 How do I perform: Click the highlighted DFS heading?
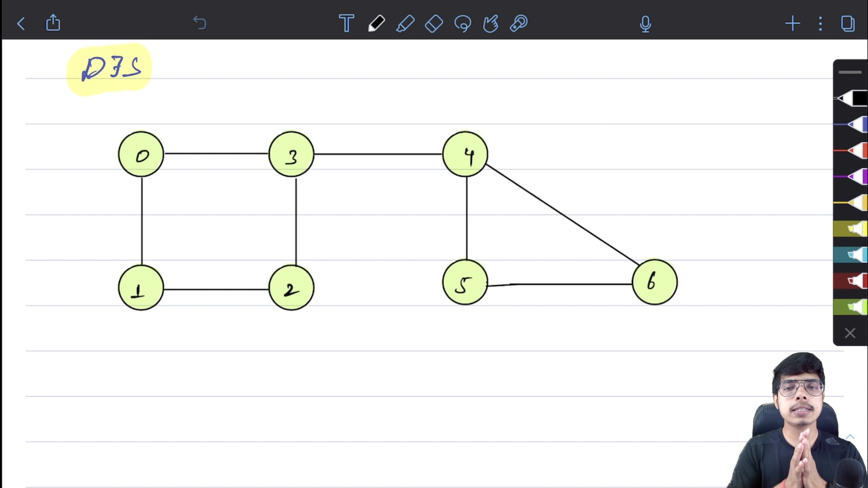pos(109,69)
